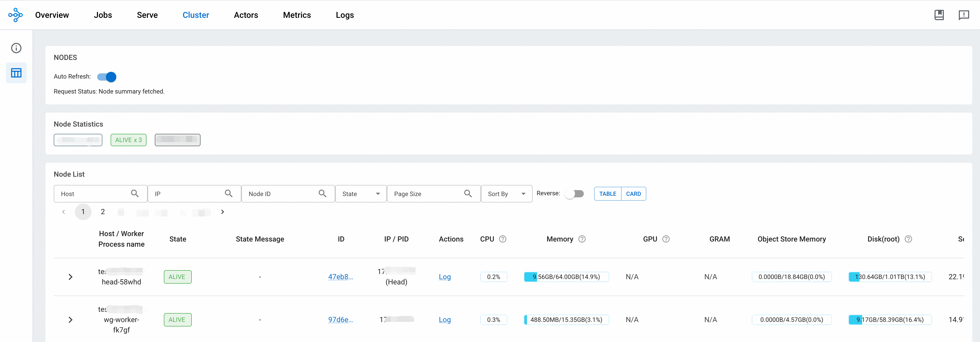Click the Disk(root) help question icon
Image resolution: width=980 pixels, height=342 pixels.
coord(908,239)
